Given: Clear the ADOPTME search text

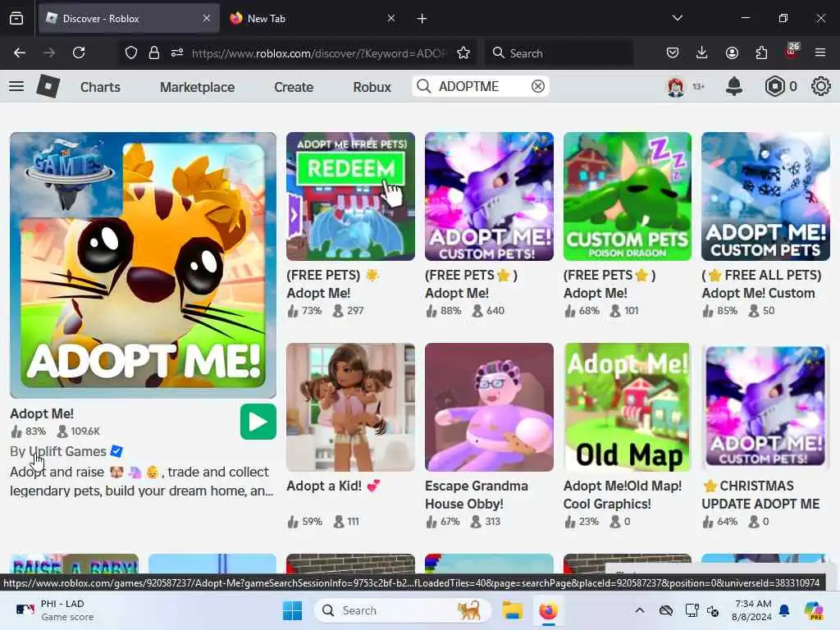Looking at the screenshot, I should [538, 86].
